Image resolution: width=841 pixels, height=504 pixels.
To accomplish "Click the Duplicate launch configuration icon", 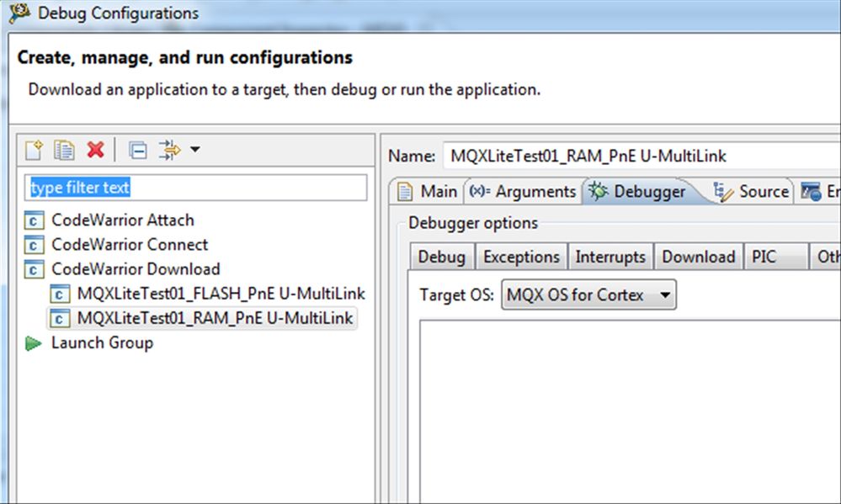I will [x=64, y=150].
